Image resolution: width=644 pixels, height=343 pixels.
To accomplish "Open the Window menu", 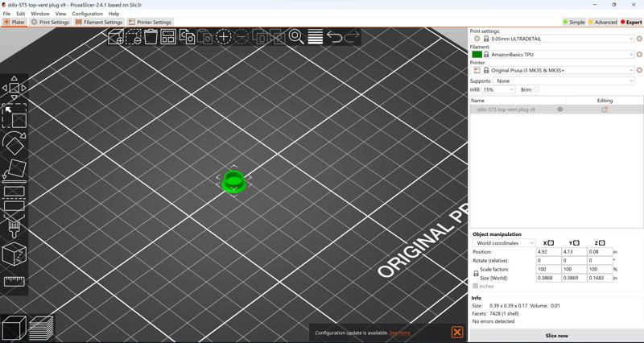I will [39, 14].
